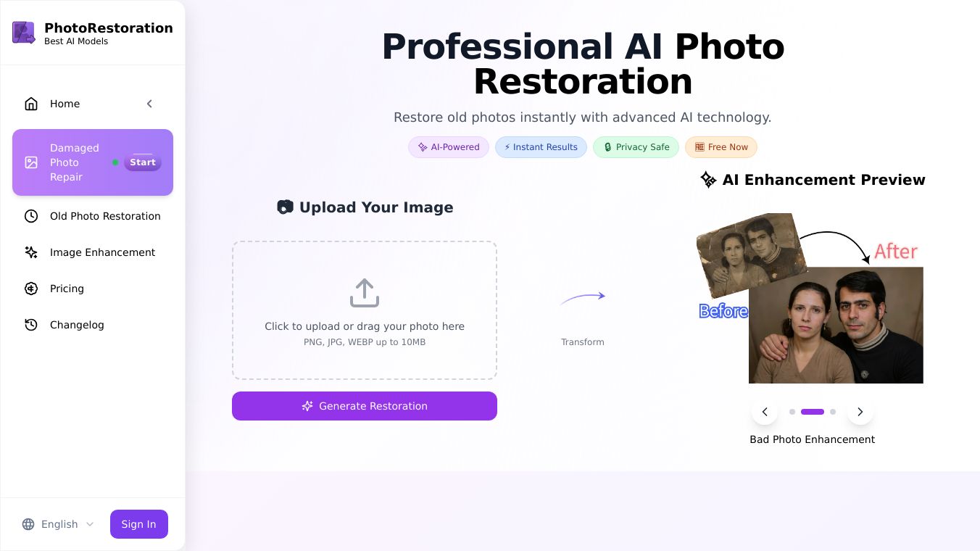Go to the previous preview with the left arrow
The height and width of the screenshot is (551, 980).
(x=765, y=412)
